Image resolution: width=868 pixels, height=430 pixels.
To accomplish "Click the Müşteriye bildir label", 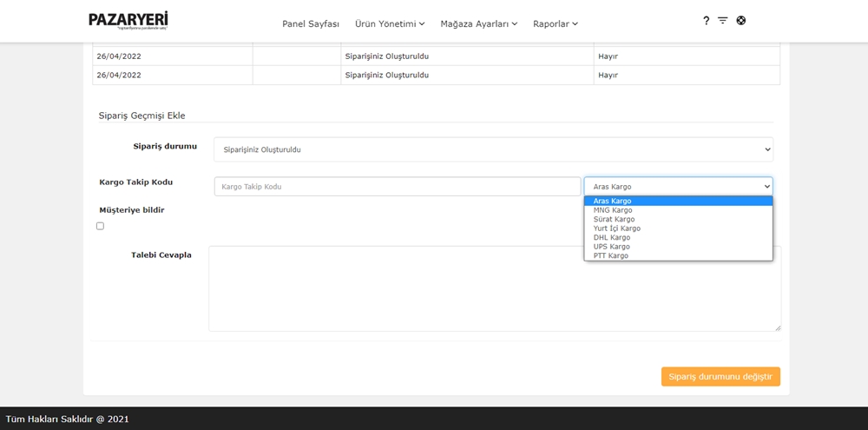I will tap(132, 210).
